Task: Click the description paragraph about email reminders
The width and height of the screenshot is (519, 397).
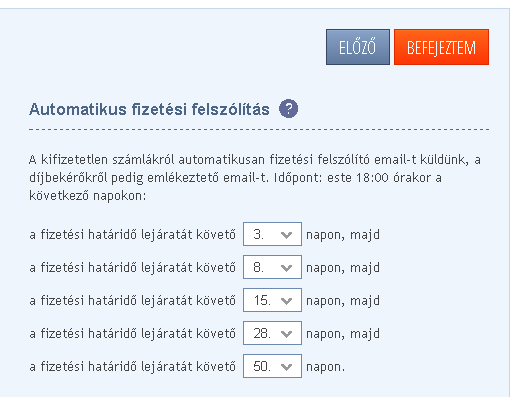Action: tap(255, 178)
